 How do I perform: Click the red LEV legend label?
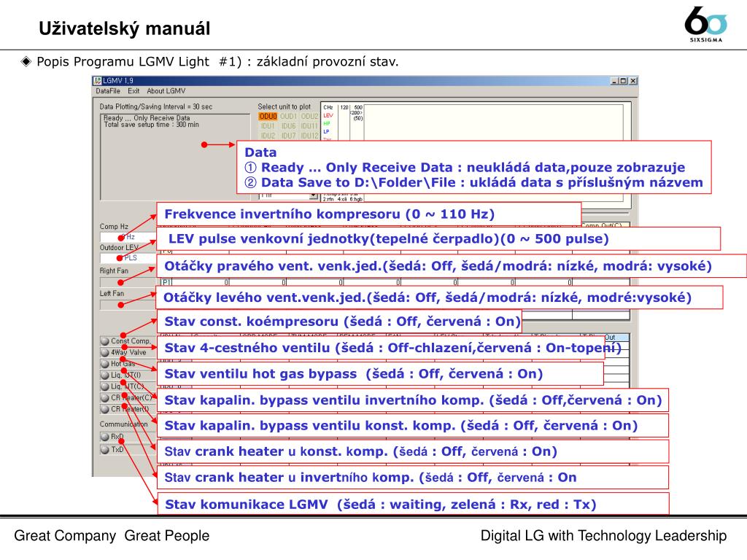(x=328, y=115)
